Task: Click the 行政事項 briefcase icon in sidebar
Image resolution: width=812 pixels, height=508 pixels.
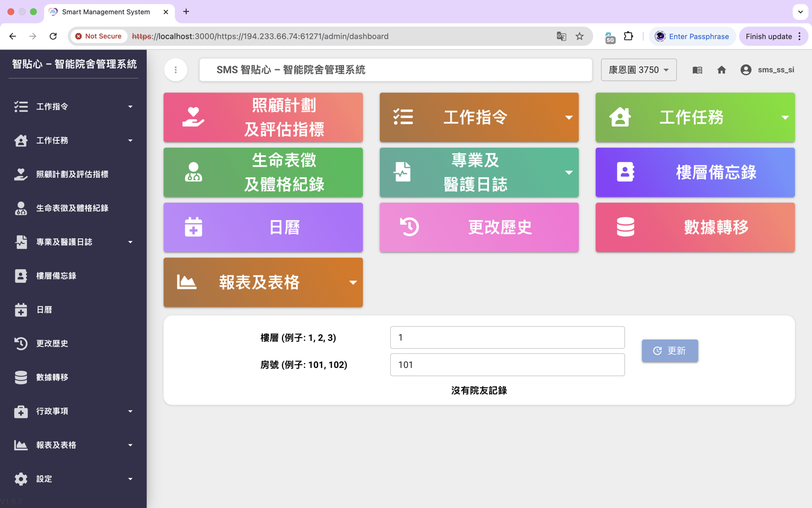Action: point(21,411)
